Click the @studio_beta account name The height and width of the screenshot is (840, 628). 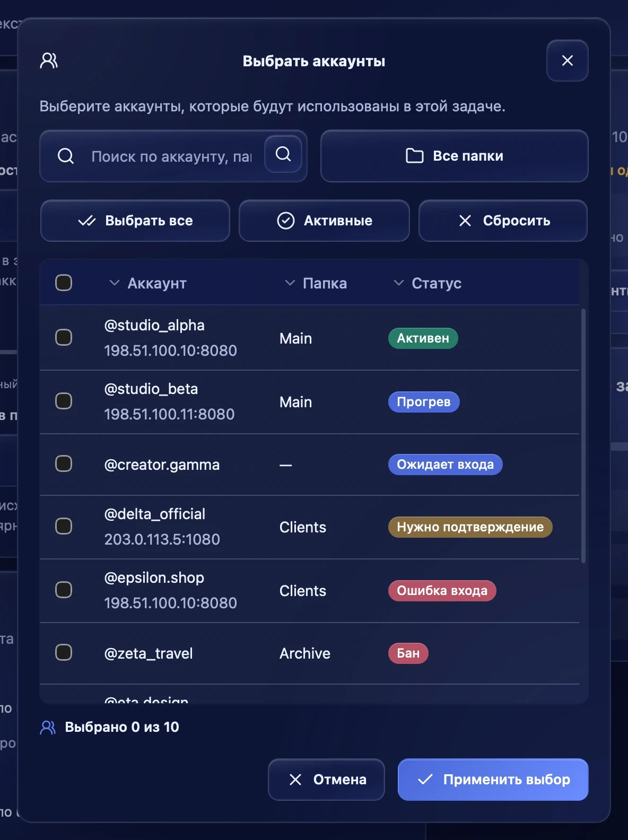click(151, 389)
